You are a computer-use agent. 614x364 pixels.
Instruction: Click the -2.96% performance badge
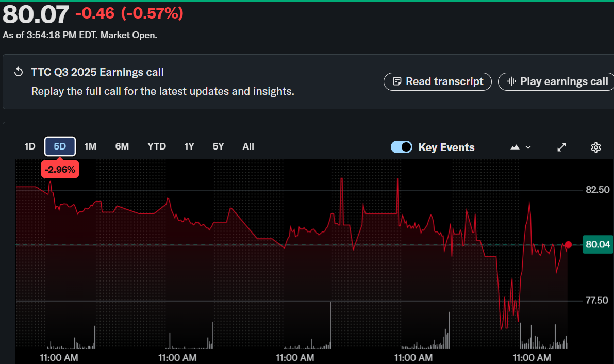click(60, 169)
